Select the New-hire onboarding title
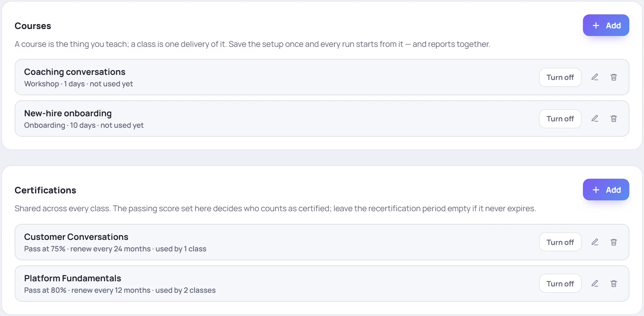 pos(68,113)
